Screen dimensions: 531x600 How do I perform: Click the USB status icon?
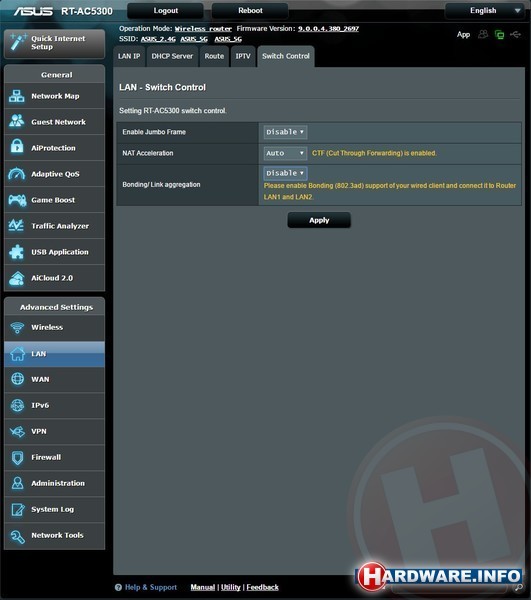[515, 34]
